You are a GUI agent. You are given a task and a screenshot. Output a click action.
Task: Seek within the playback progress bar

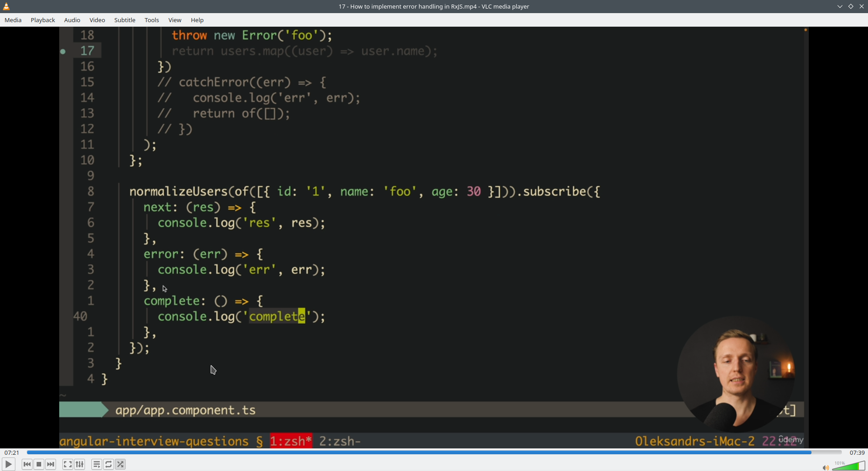click(434, 452)
